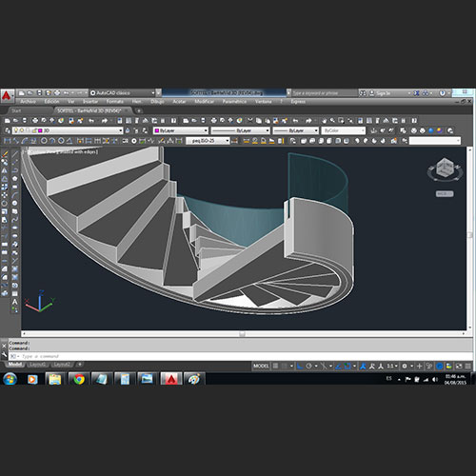
Task: Click the Google Chrome icon on the taskbar
Action: click(79, 379)
